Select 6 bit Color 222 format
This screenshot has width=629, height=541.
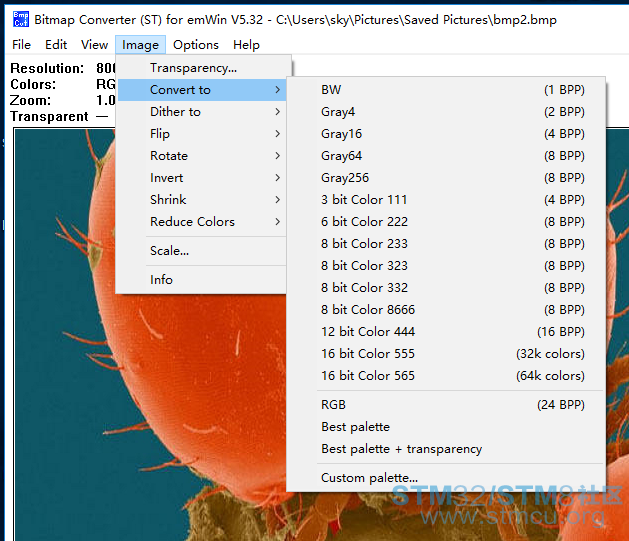click(446, 222)
